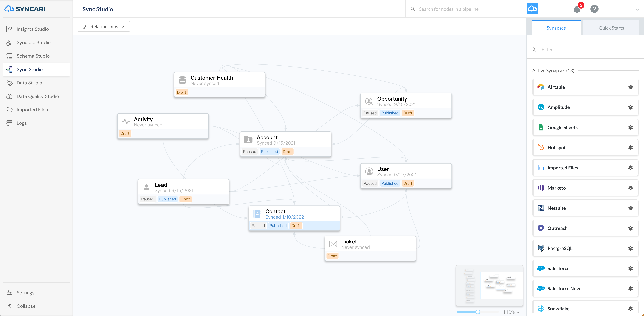This screenshot has height=316, width=644.
Task: Open the Published version of User
Action: pos(390,184)
